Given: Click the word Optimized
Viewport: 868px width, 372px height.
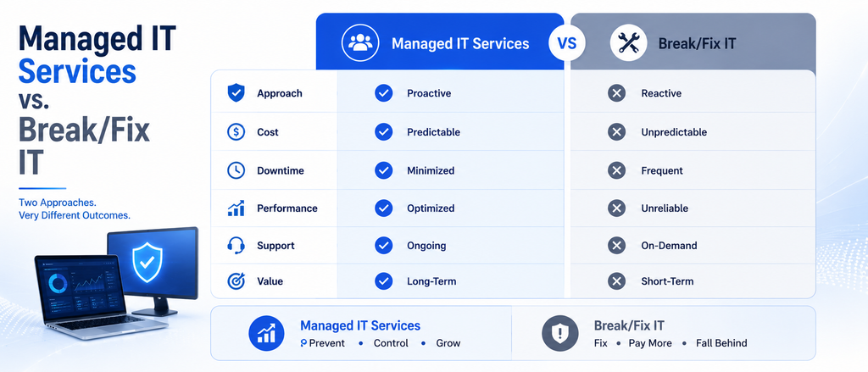Looking at the screenshot, I should click(x=431, y=208).
